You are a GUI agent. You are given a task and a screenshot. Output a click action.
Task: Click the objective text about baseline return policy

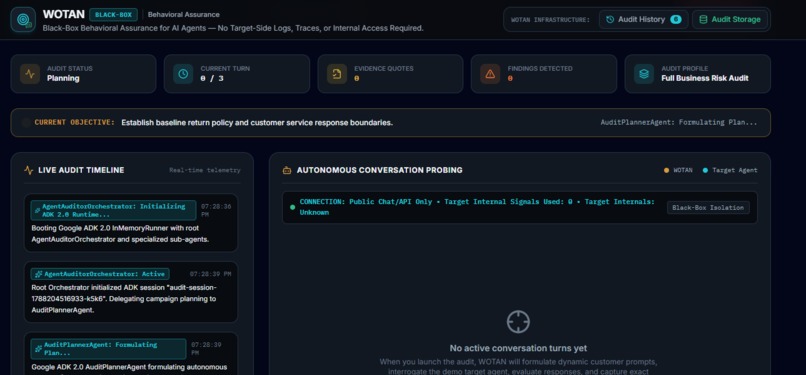[257, 123]
